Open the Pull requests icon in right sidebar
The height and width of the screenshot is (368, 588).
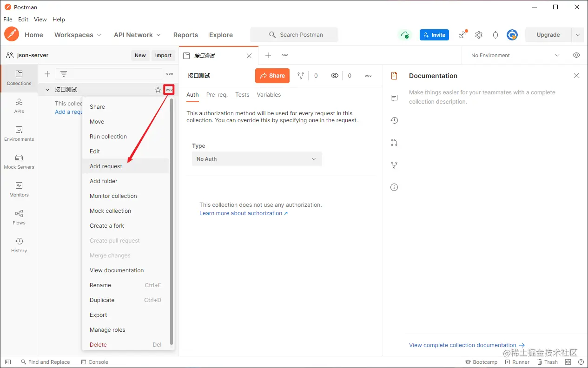(x=394, y=143)
